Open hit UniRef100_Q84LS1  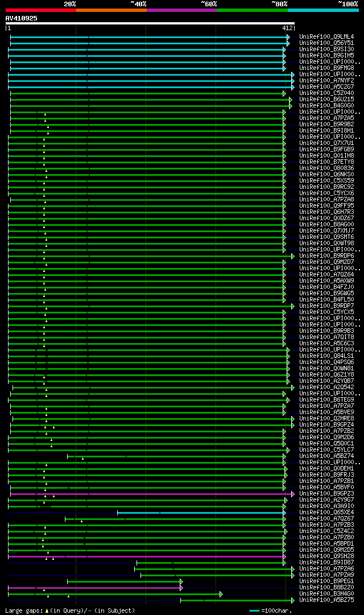click(326, 356)
